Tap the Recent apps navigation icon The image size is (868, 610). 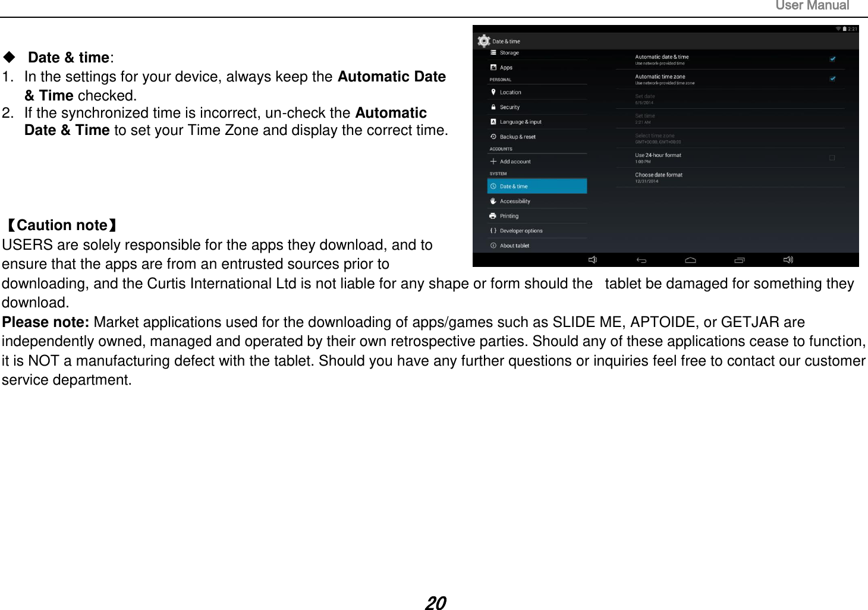tap(740, 260)
